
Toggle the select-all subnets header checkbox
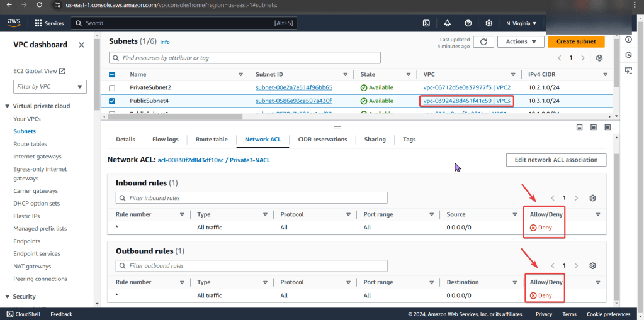(x=112, y=74)
